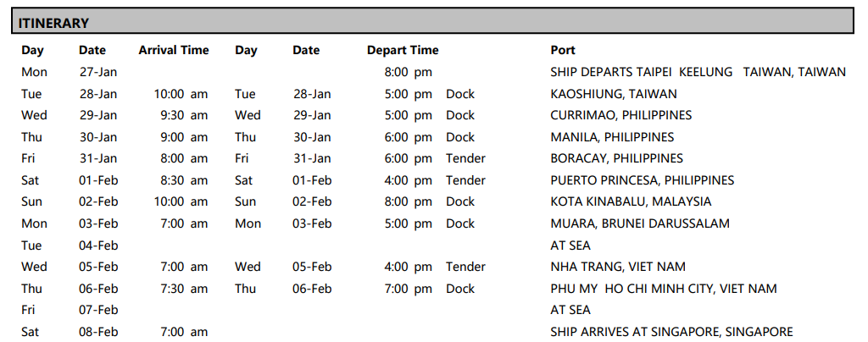Click the Port column header
The height and width of the screenshot is (342, 868).
564,51
